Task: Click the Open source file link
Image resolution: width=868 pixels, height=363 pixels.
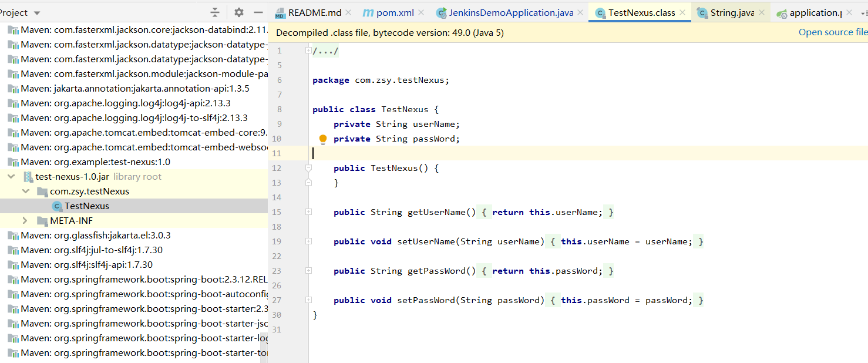Action: (832, 32)
